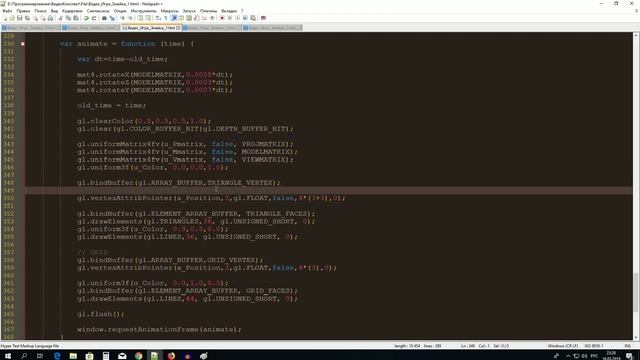Toggle show all characters icon
This screenshot has height=360, width=640.
click(166, 18)
